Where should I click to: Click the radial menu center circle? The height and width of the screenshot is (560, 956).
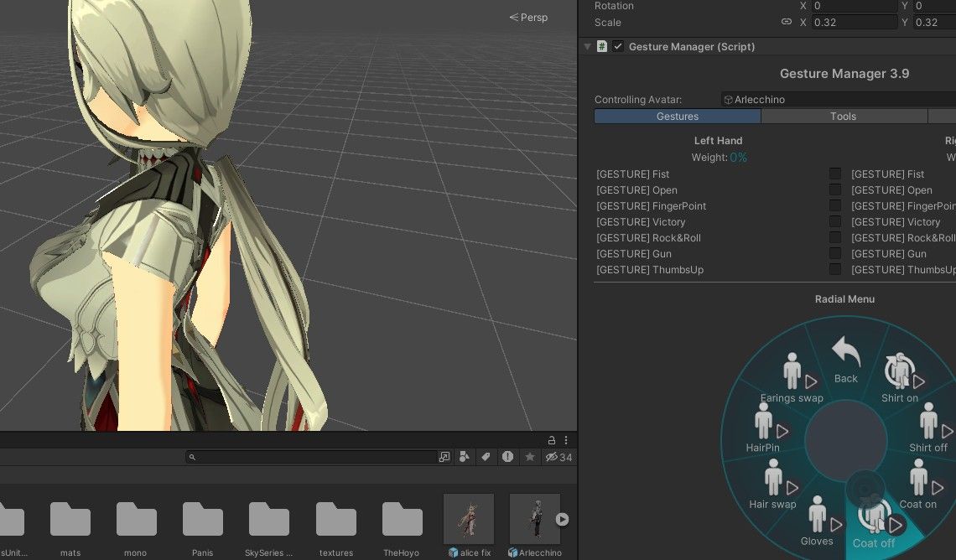pyautogui.click(x=845, y=440)
